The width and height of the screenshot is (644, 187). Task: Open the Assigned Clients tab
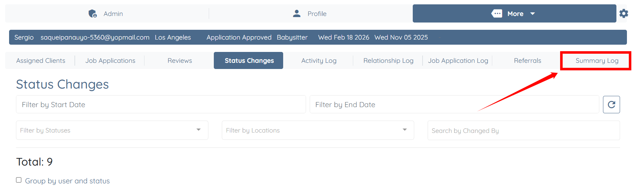click(x=41, y=61)
